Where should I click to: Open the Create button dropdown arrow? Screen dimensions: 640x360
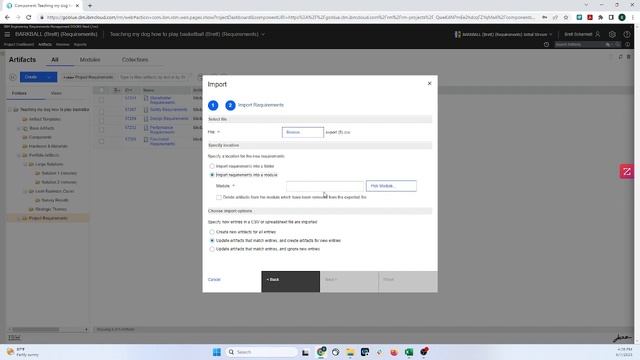(49, 77)
